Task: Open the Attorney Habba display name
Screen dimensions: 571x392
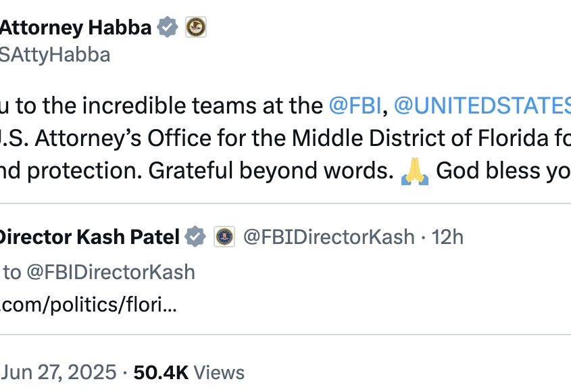Action: pyautogui.click(x=76, y=27)
